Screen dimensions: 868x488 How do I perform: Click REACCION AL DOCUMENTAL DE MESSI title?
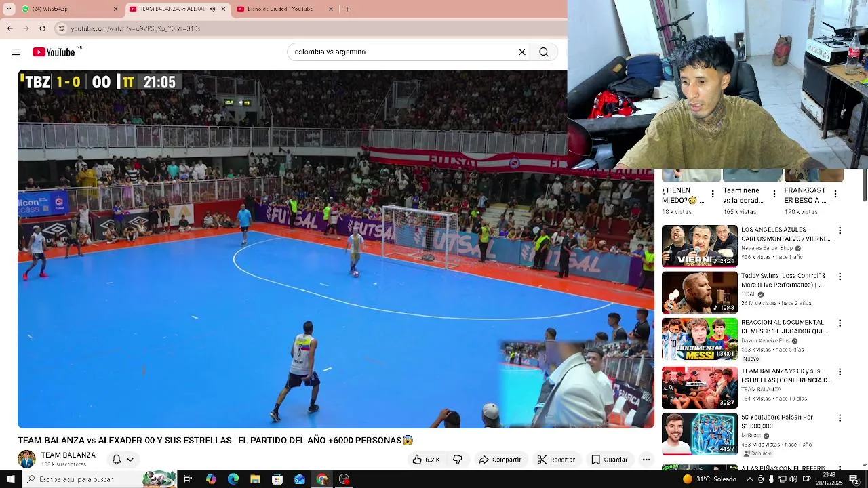point(785,327)
